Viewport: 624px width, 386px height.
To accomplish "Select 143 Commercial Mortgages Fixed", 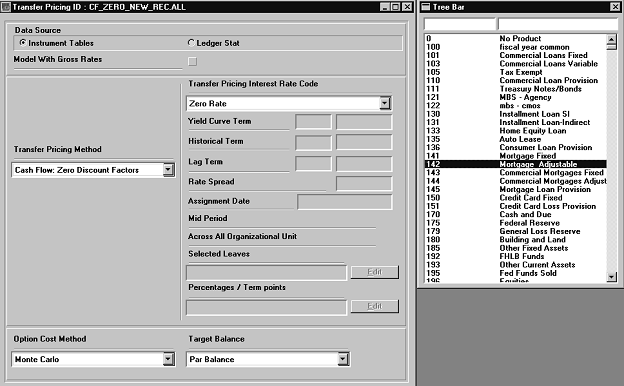I will click(x=516, y=172).
